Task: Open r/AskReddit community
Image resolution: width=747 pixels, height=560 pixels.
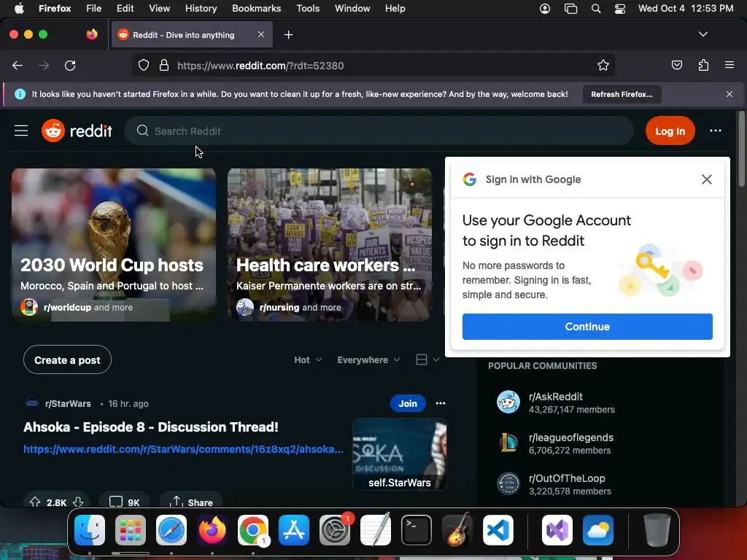Action: (x=555, y=396)
